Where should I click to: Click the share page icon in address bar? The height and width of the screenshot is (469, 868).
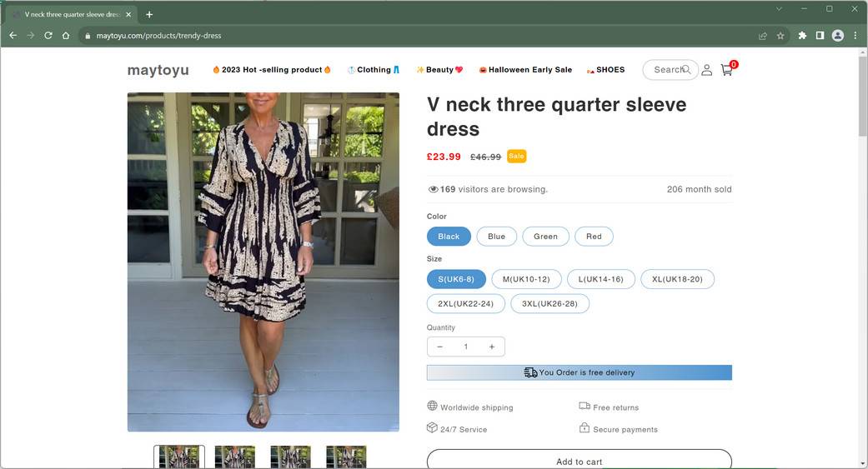click(762, 36)
